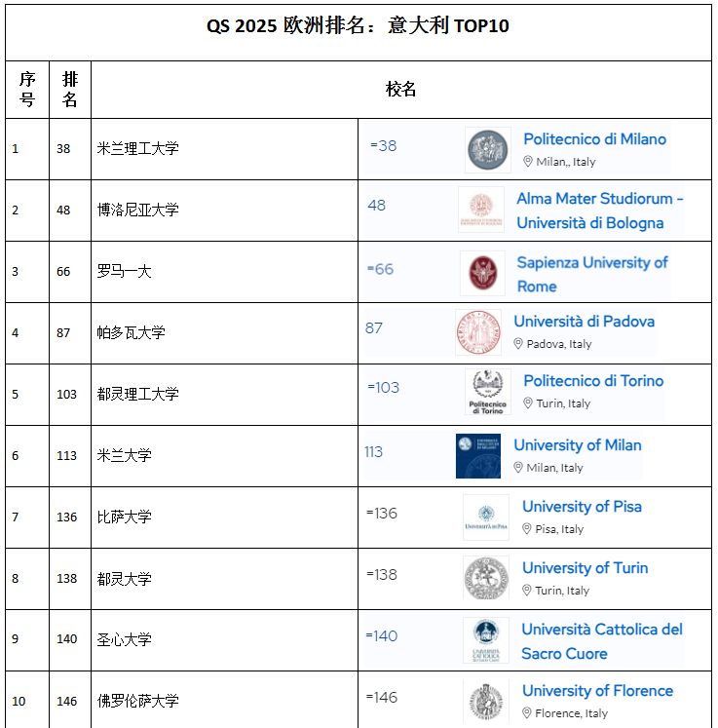Viewport: 718px width, 728px height.
Task: Click the =140 rank label
Action: 382,635
